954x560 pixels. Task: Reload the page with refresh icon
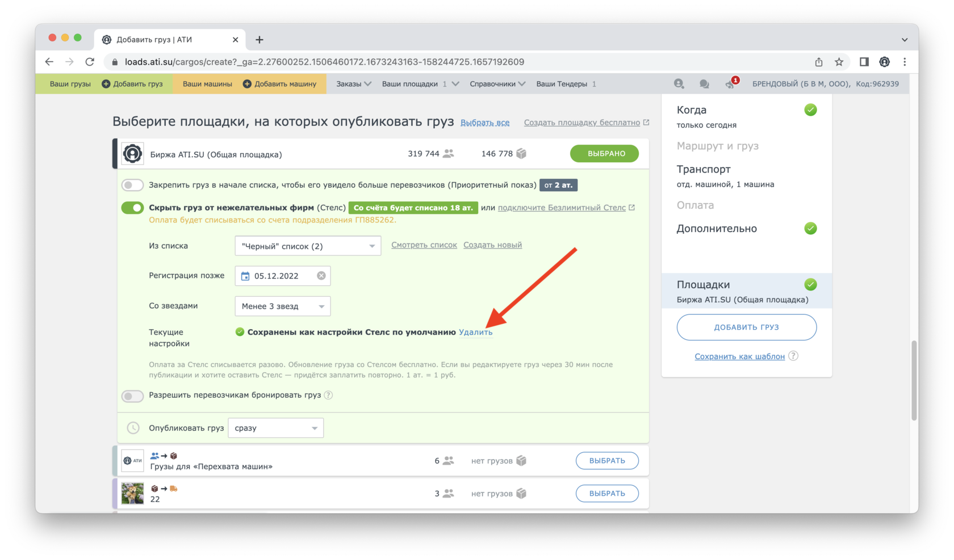coord(90,62)
